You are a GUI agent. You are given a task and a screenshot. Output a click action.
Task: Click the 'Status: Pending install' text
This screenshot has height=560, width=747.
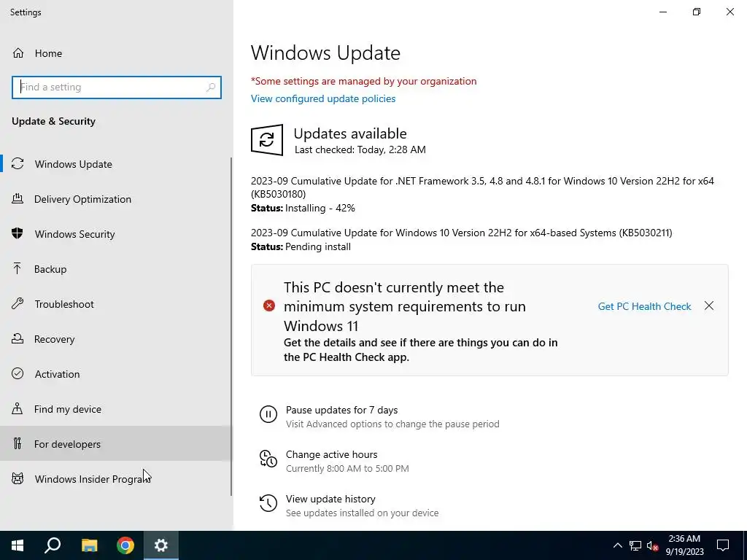coord(301,246)
